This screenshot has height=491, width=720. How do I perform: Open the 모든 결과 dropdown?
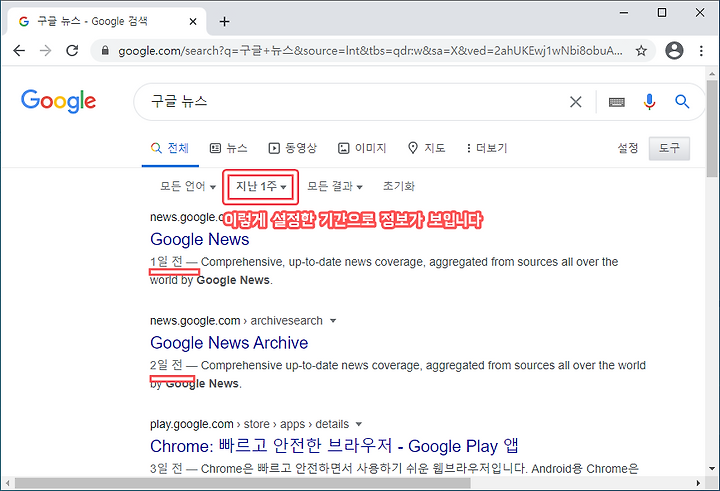pyautogui.click(x=335, y=186)
